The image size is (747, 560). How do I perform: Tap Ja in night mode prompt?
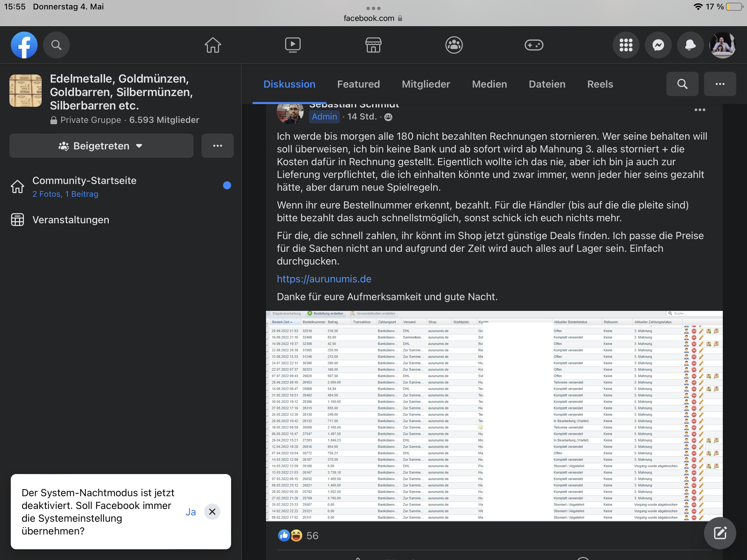190,512
